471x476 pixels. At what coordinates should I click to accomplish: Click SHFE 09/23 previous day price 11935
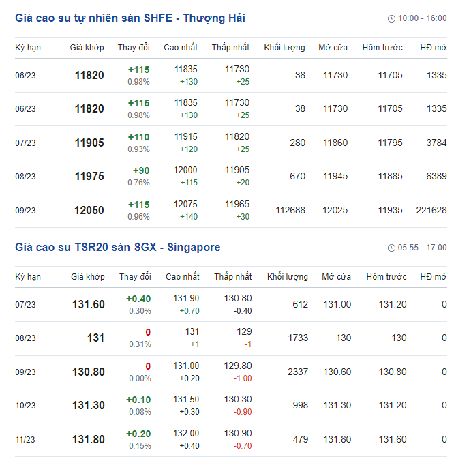[390, 210]
